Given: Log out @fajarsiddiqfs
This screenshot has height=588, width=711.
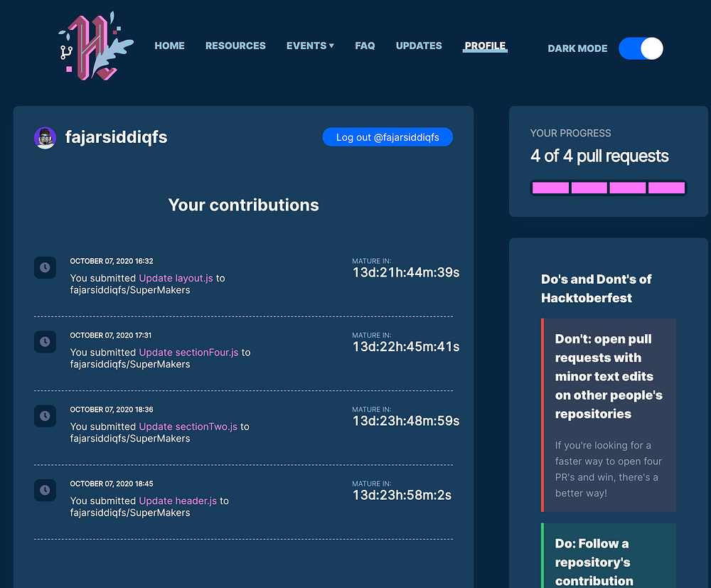Looking at the screenshot, I should (x=387, y=137).
